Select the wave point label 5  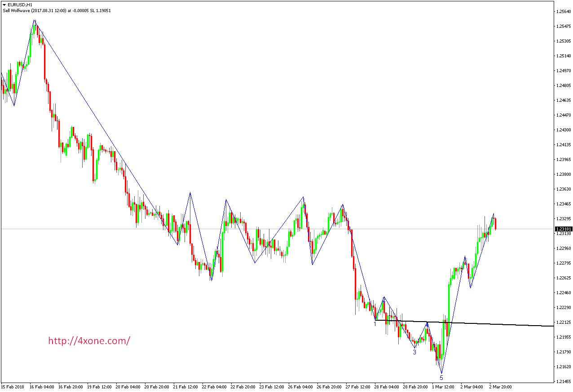coord(441,378)
